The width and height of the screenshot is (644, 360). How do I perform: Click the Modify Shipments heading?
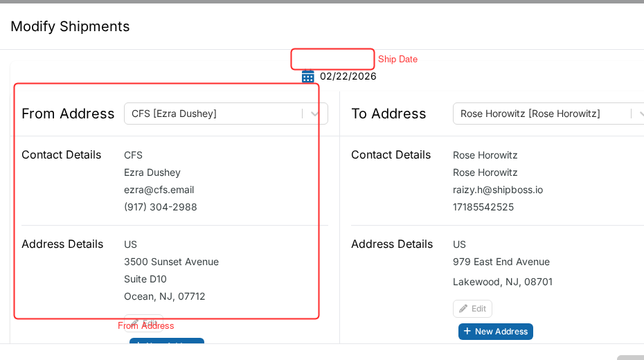click(70, 26)
